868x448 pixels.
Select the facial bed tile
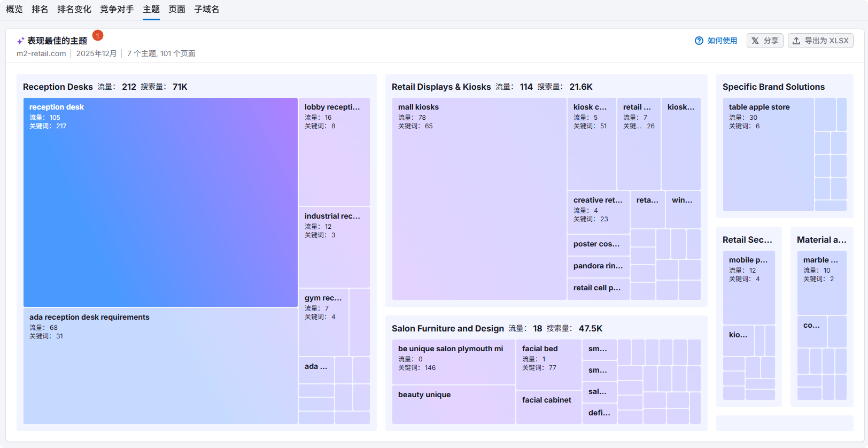[x=548, y=364]
